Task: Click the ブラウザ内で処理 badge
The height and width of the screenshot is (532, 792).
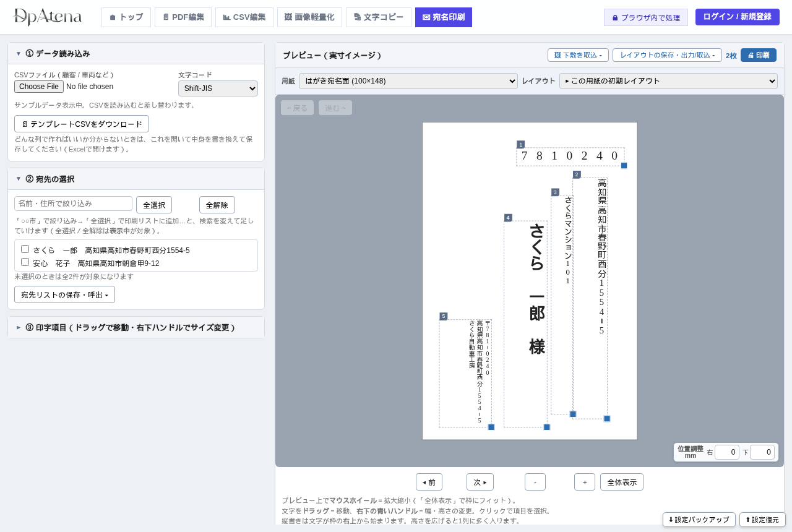Action: (646, 17)
